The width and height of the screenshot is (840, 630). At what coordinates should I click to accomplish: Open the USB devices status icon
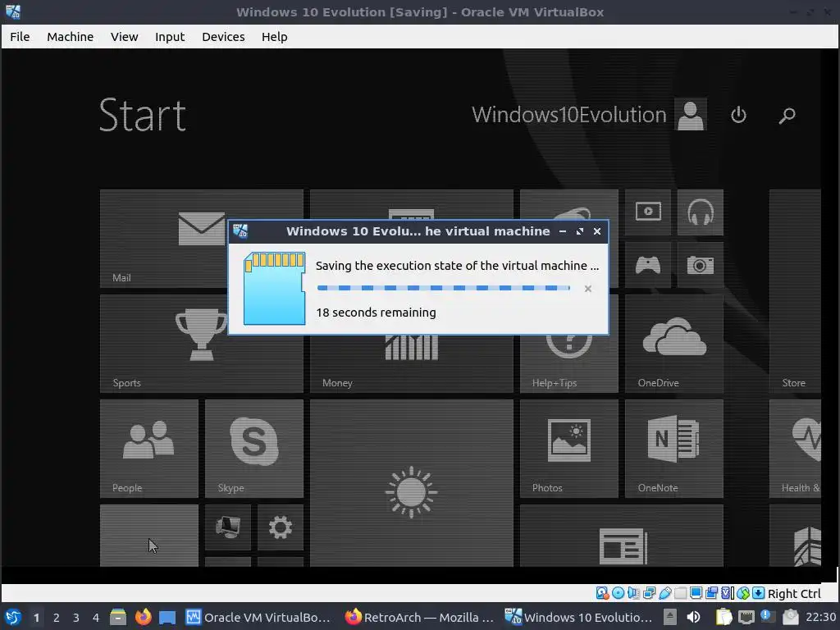coord(664,593)
